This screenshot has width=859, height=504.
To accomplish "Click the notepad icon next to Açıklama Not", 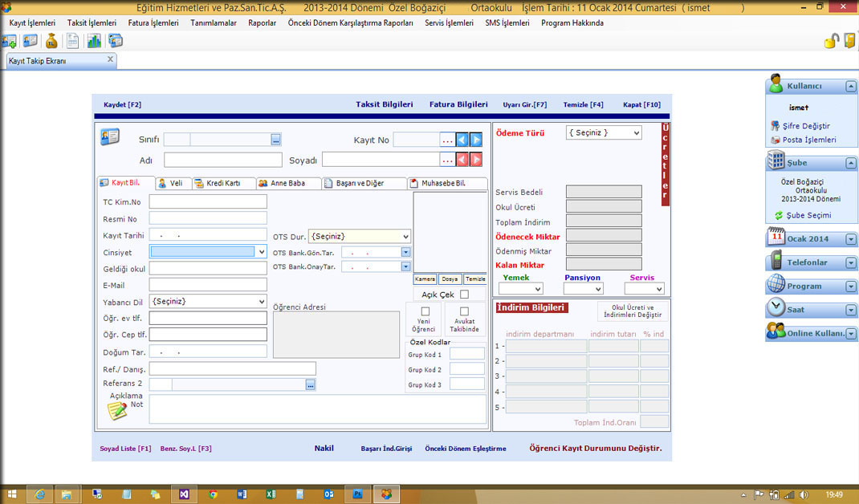I will [x=117, y=411].
